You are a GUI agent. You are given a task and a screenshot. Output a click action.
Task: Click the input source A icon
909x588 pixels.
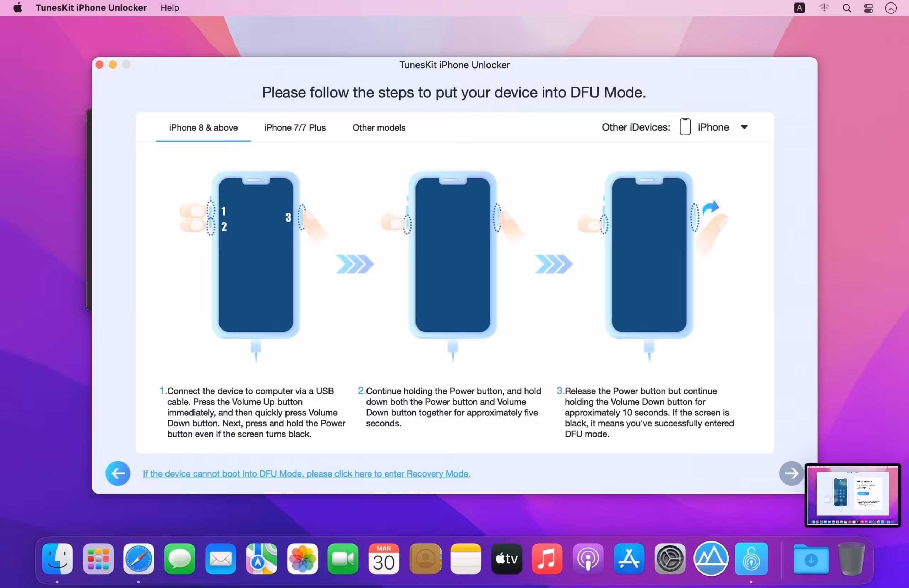(799, 8)
